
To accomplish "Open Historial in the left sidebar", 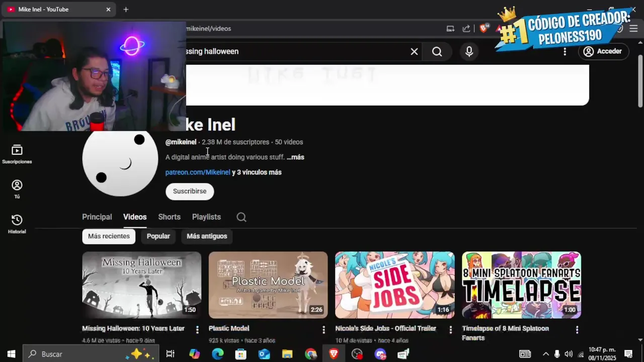I will click(x=17, y=224).
